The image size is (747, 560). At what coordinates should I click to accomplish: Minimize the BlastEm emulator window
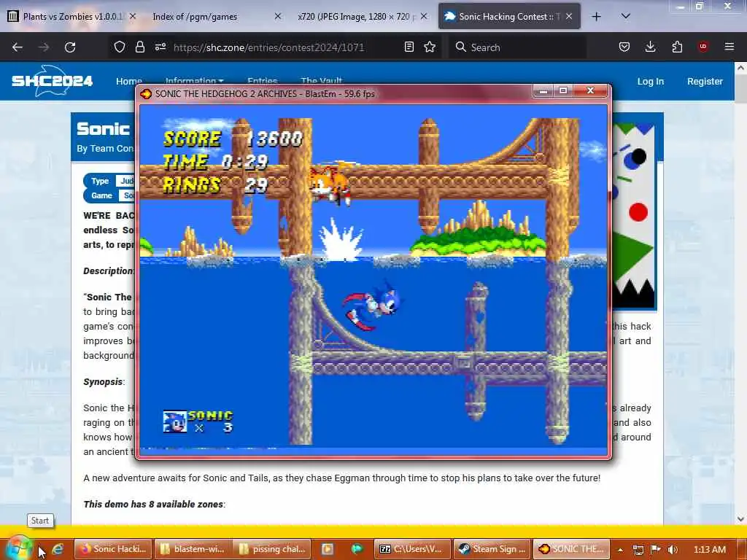(x=543, y=90)
